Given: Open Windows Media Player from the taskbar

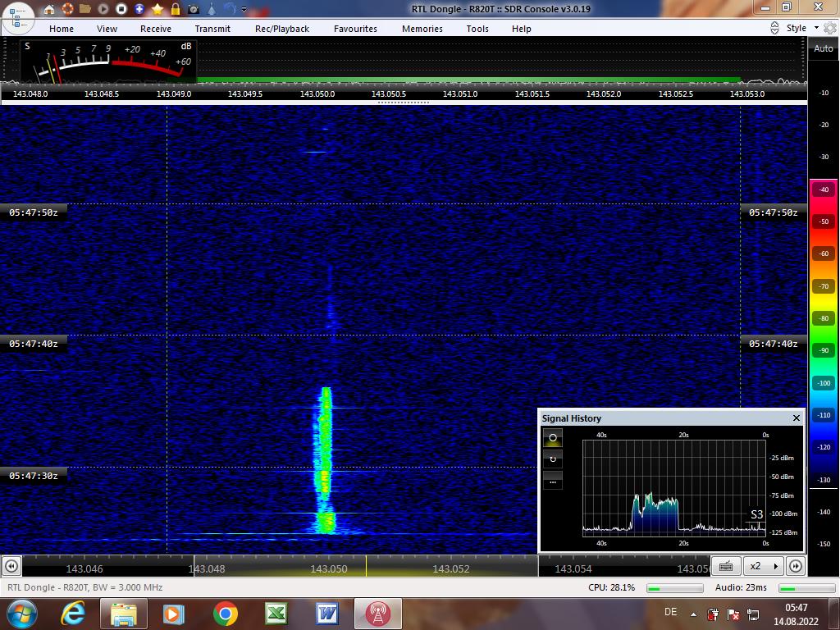Looking at the screenshot, I should (173, 614).
